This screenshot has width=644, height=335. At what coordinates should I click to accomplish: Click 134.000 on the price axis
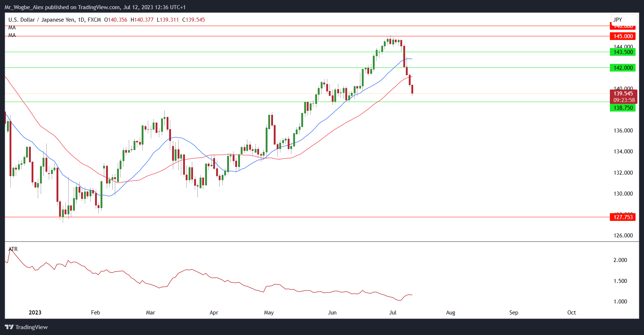point(623,152)
